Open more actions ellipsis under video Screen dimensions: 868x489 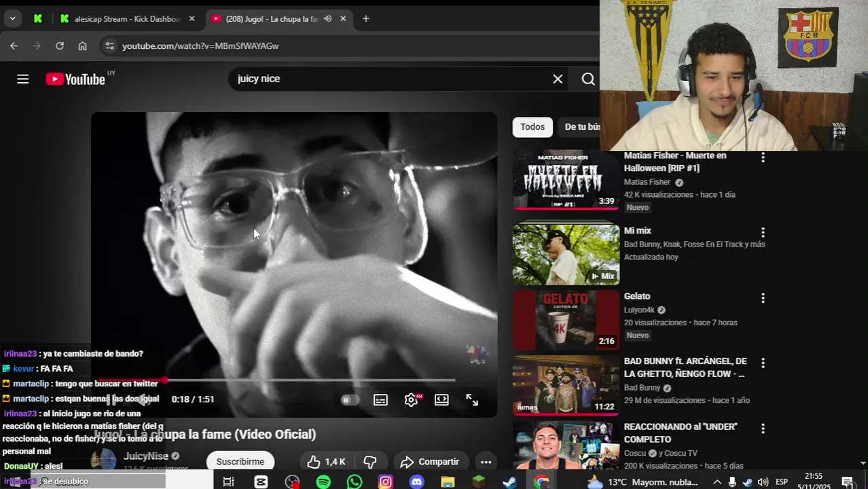click(x=486, y=462)
